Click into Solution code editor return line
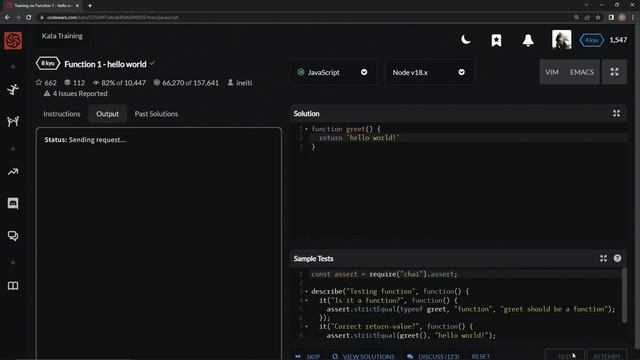 [468, 138]
